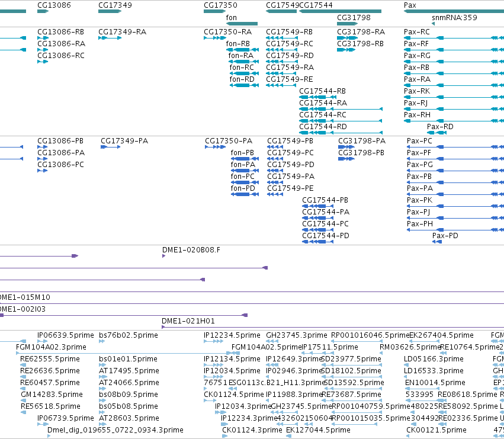The width and height of the screenshot is (504, 439).
Task: Click the RE73687.5prime EST label
Action: pos(351,395)
